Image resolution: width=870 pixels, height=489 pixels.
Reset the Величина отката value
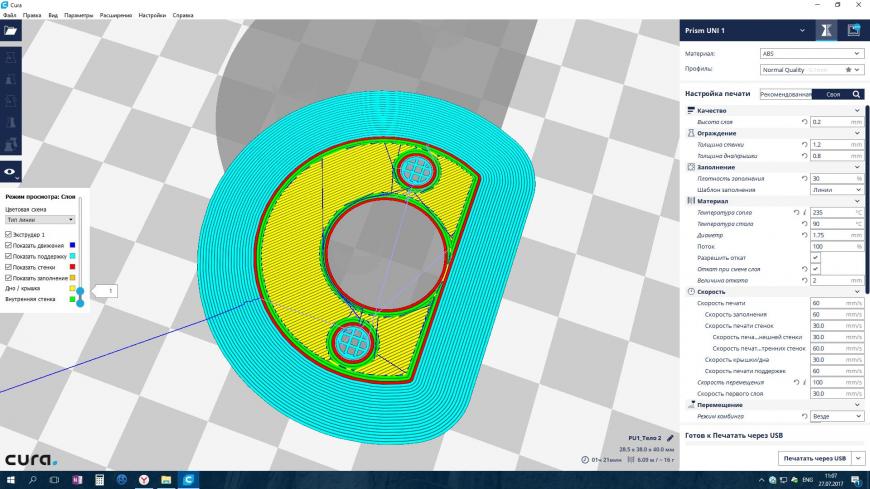[804, 280]
